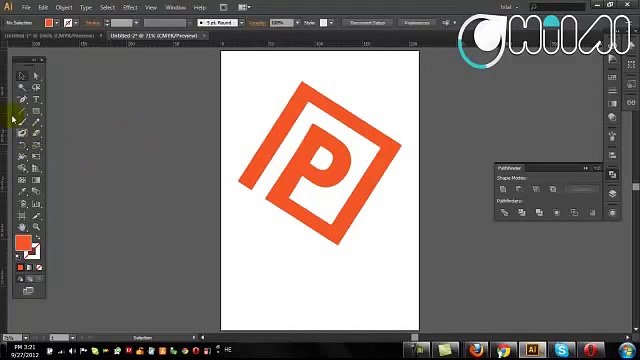Select the Type tool
The height and width of the screenshot is (360, 640).
(x=36, y=99)
